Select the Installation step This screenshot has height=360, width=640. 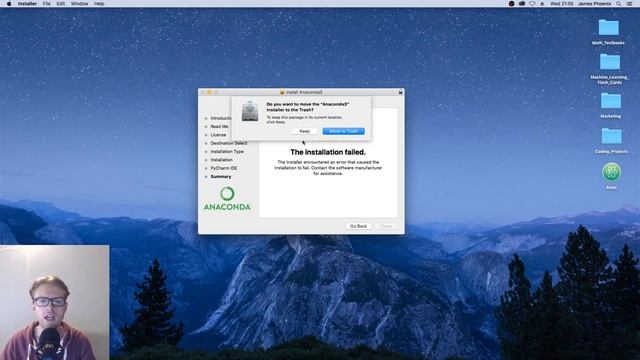[x=221, y=160]
